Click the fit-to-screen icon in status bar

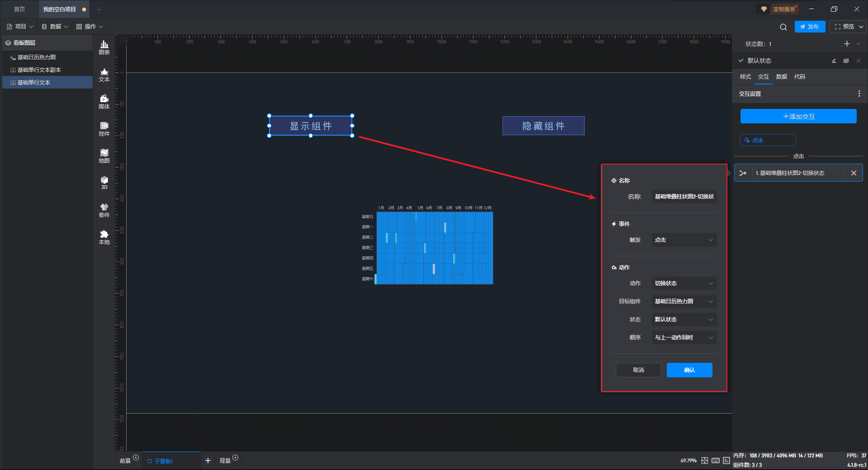click(x=704, y=461)
